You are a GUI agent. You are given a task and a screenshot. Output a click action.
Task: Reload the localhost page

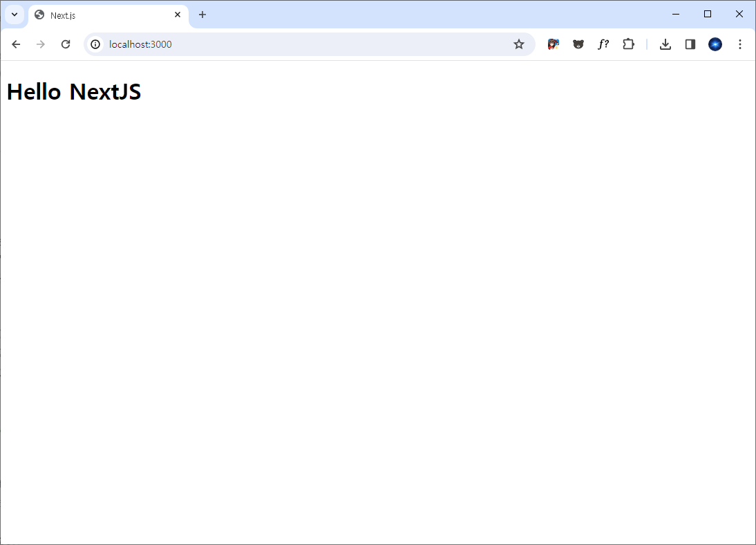(66, 44)
